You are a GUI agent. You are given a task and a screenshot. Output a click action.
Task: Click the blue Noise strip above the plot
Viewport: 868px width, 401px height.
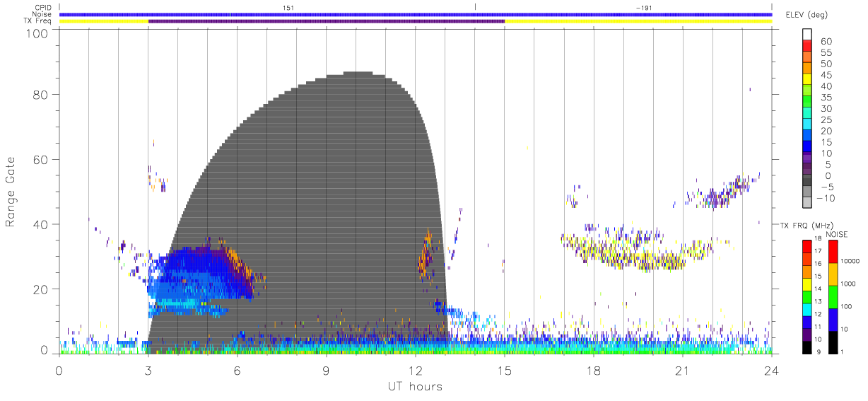(416, 14)
